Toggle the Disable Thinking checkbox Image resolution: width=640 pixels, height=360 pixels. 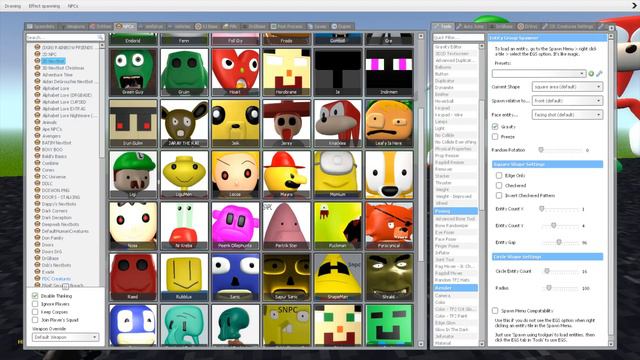[35, 296]
